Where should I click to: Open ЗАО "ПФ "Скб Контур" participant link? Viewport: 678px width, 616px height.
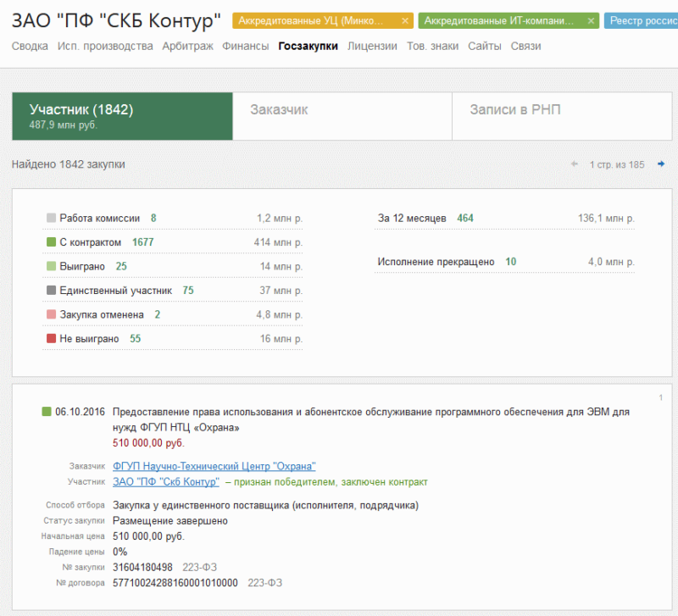click(165, 481)
